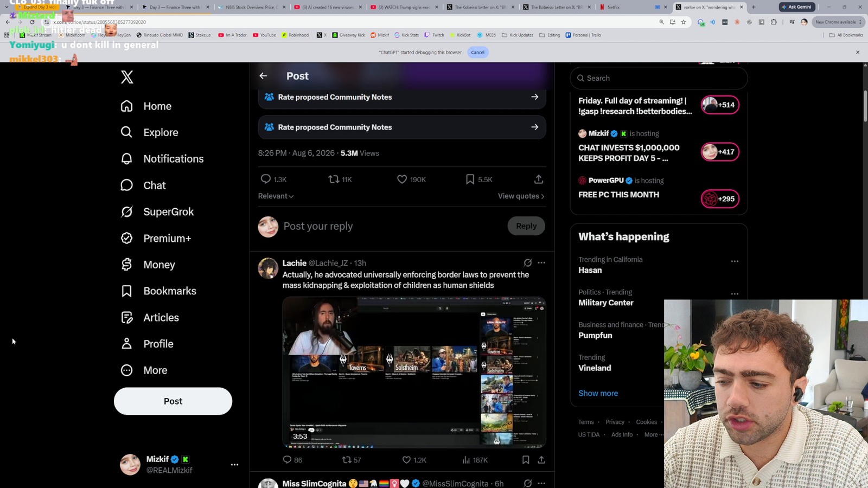Click the Search input field
The height and width of the screenshot is (488, 868).
tap(659, 78)
